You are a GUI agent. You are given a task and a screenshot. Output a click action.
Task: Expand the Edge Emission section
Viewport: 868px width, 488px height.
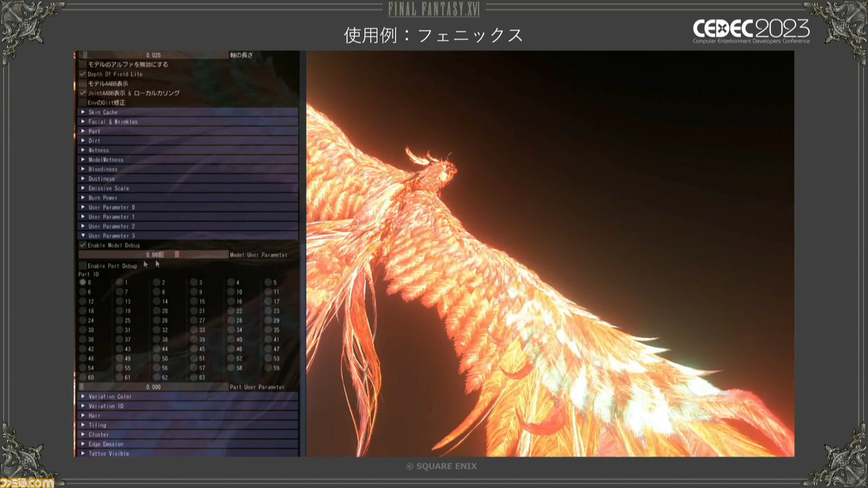click(188, 444)
